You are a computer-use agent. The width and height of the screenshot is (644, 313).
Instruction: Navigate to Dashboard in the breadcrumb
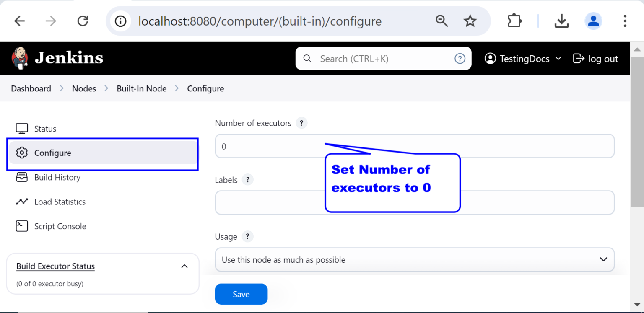[31, 88]
